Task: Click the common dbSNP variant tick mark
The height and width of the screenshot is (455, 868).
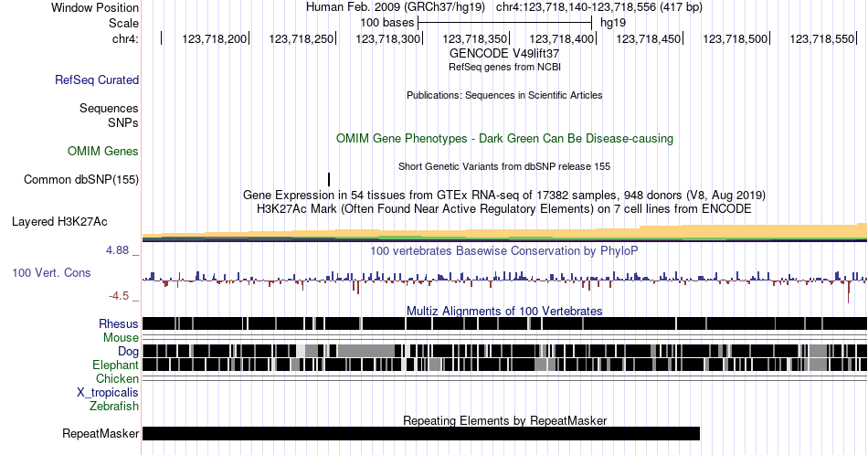Action: pyautogui.click(x=329, y=179)
